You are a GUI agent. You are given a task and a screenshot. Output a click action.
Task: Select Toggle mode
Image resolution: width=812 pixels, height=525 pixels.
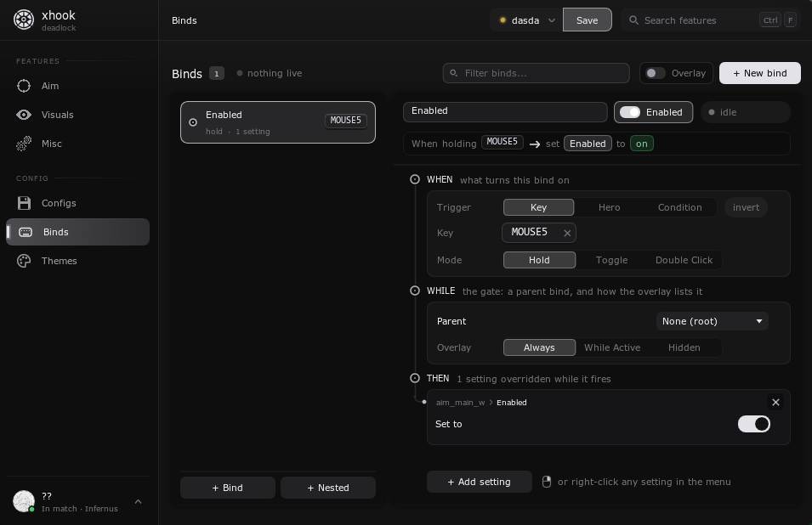611,260
